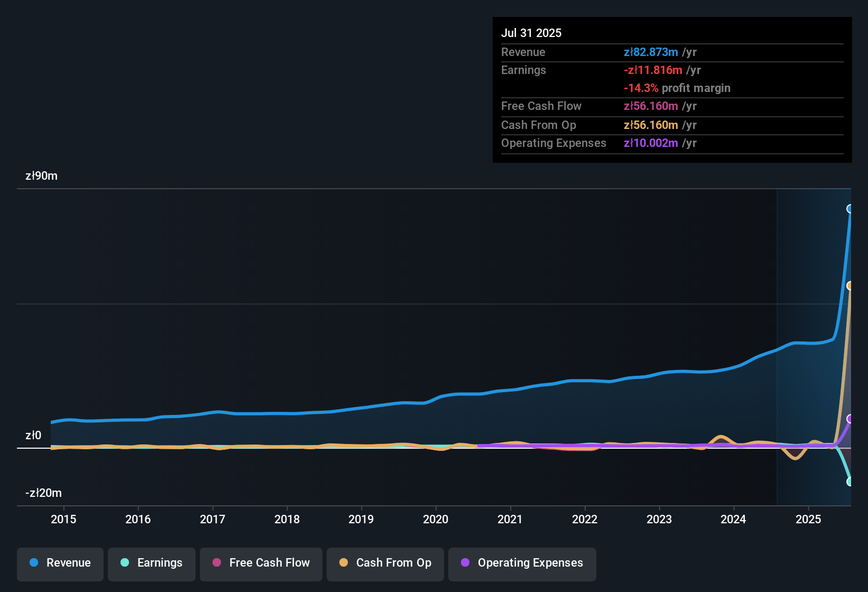The image size is (868, 592).
Task: Select the Earnings endpoint marker on chart
Action: [850, 482]
